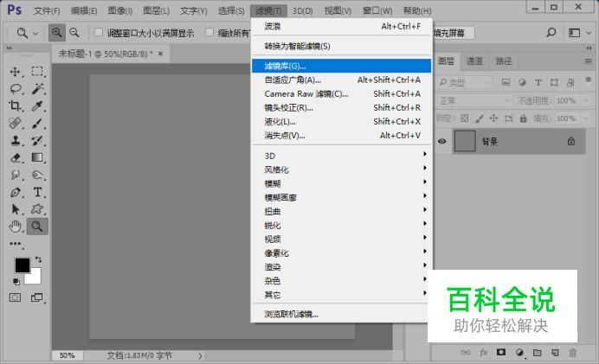Toggle lock image pixels brush icon
The height and width of the screenshot is (364, 599).
[x=479, y=118]
